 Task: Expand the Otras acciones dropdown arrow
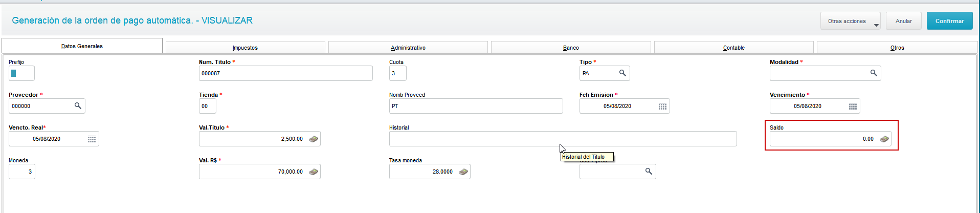click(x=876, y=25)
